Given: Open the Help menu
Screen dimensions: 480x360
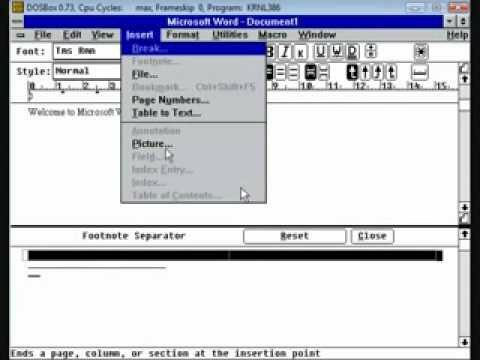Looking at the screenshot, I should (457, 35).
